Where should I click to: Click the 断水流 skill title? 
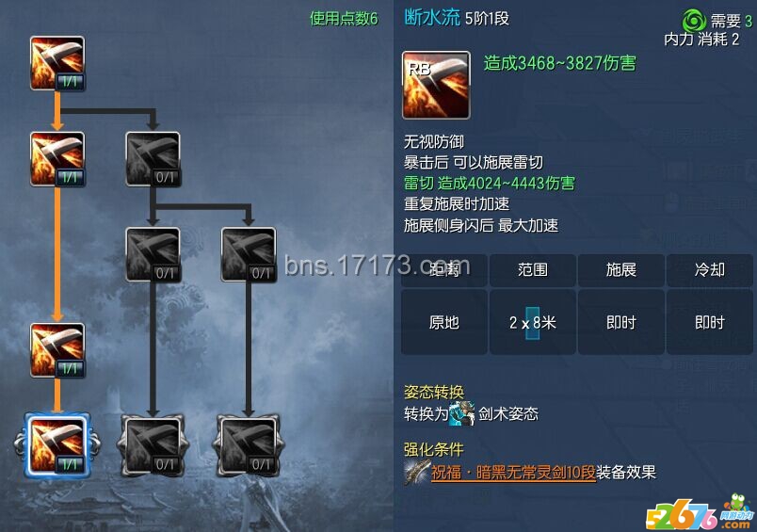click(432, 18)
